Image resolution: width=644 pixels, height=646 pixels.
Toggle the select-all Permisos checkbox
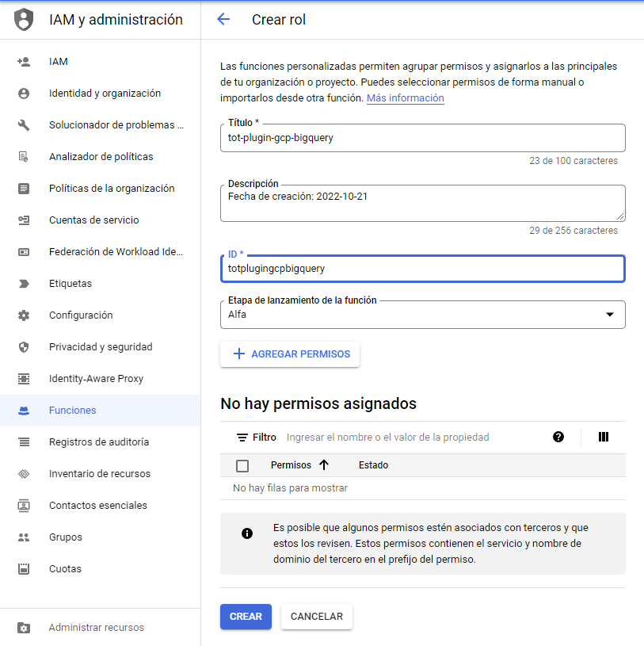coord(242,465)
